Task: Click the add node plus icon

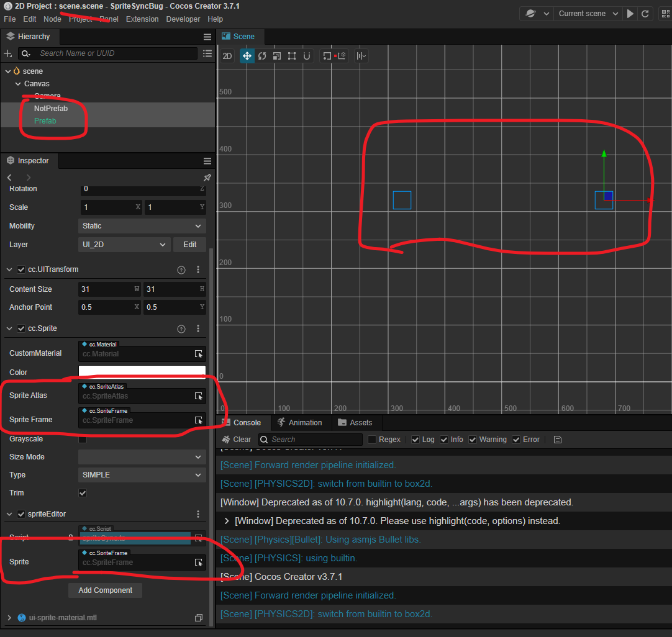Action: coord(8,54)
